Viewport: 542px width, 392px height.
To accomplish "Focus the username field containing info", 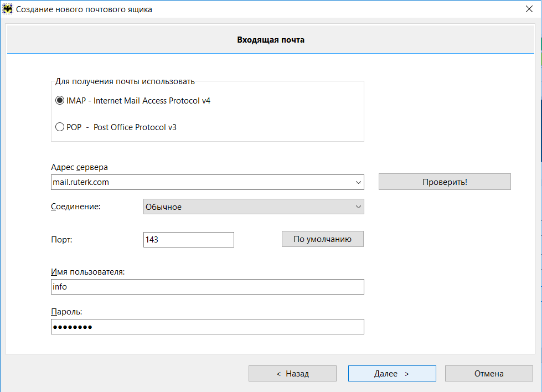I will tap(207, 287).
